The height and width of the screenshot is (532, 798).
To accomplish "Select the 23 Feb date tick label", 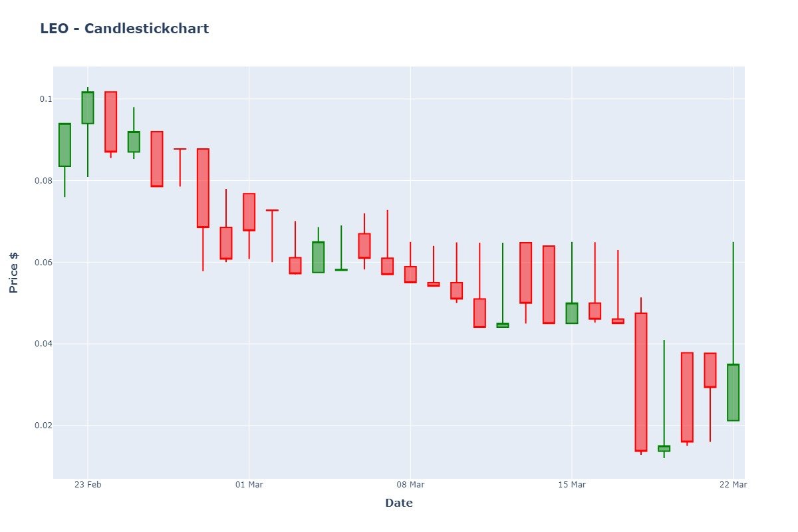I will tap(87, 485).
